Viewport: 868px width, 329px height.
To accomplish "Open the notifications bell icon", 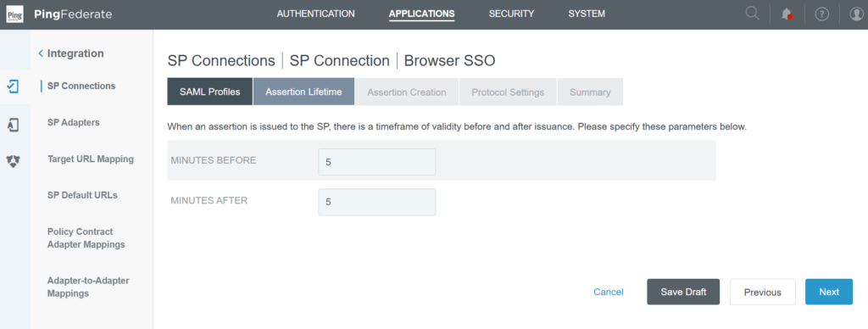I will (x=786, y=14).
